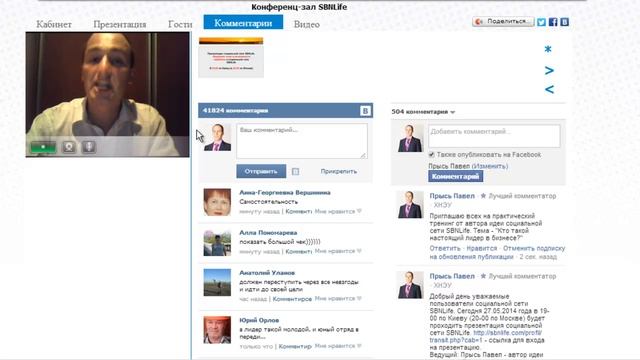
Task: Expand the 504 комментария sort dropdown
Action: tap(423, 112)
